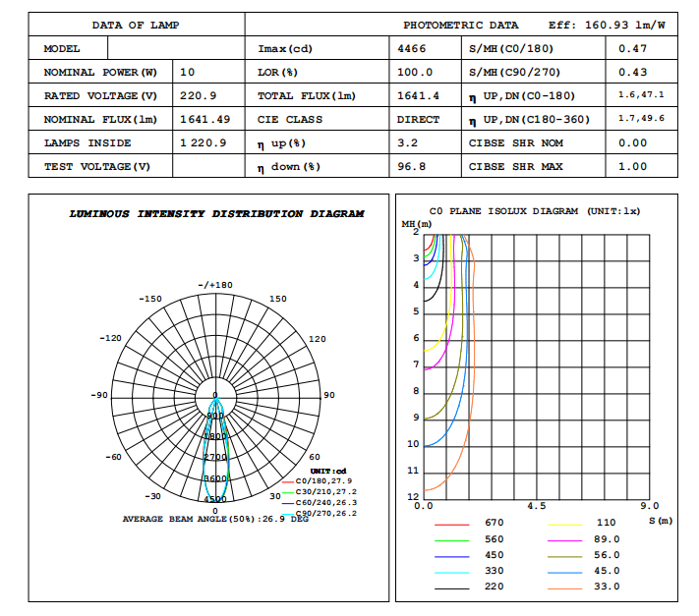Select the C30/210,27.2 polar legend entry
This screenshot has width=699, height=616.
320,492
